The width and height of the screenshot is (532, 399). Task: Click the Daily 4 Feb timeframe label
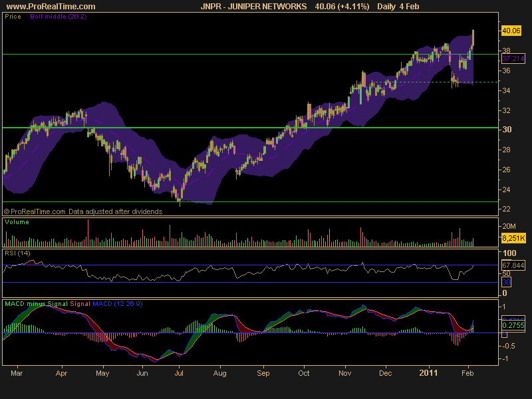pyautogui.click(x=398, y=7)
